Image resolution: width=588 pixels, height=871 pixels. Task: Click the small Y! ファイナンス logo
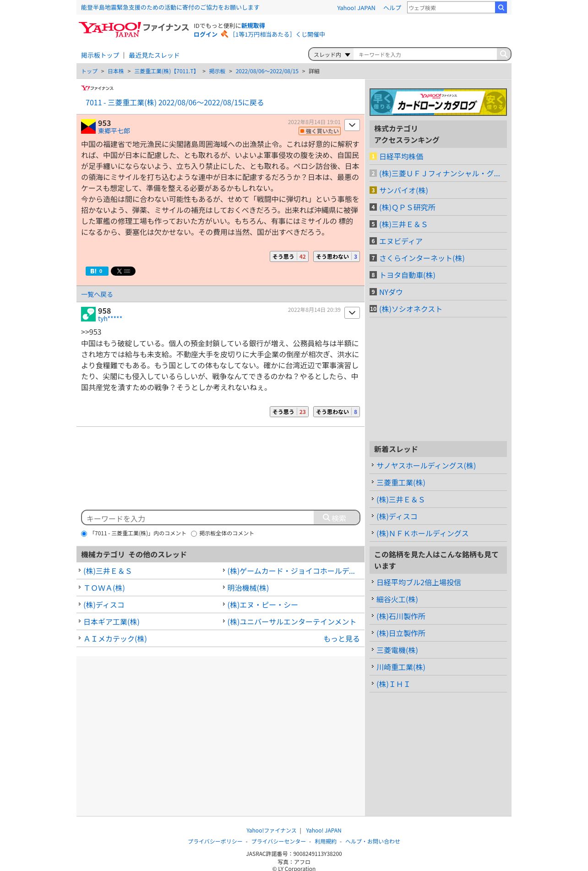[97, 88]
